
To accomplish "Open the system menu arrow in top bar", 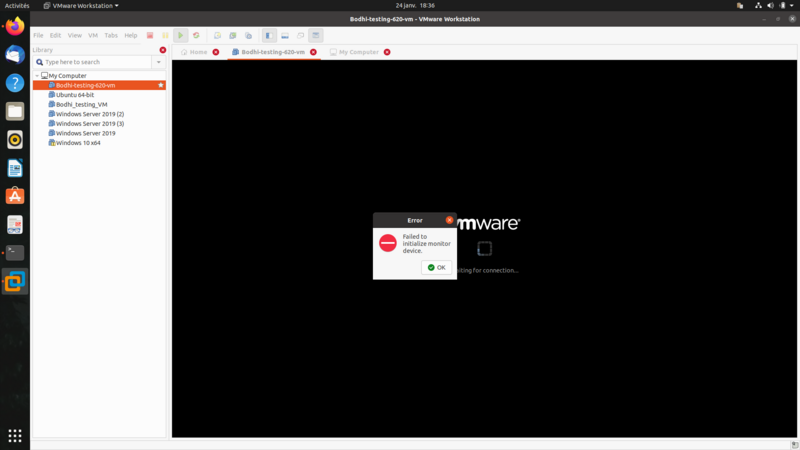I will pyautogui.click(x=792, y=6).
